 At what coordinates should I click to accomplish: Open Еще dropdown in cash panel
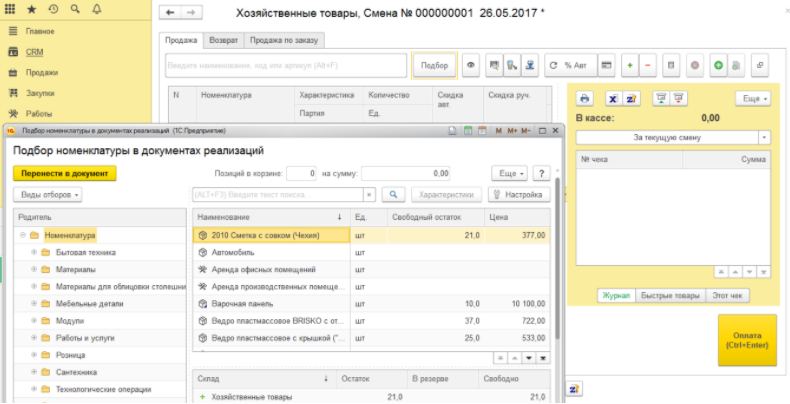(753, 99)
